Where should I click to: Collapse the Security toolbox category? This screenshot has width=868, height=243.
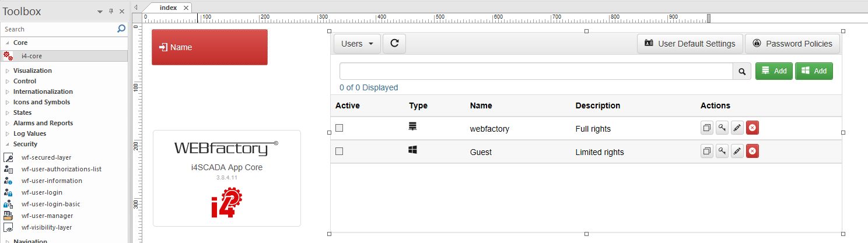coord(8,144)
